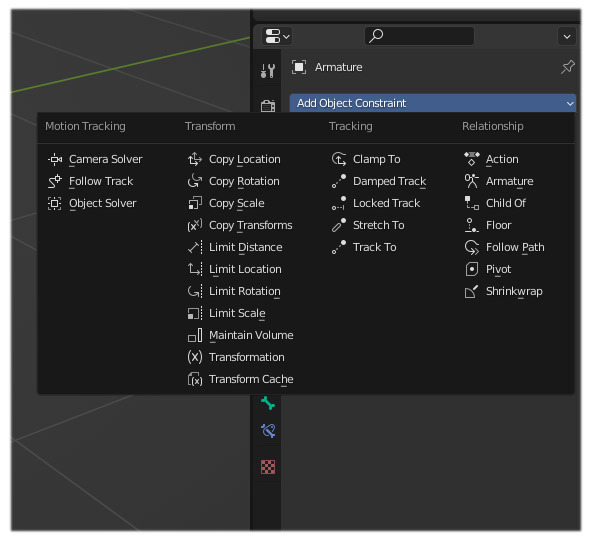Open the Render properties tab icon
The height and width of the screenshot is (537, 589).
[x=268, y=106]
